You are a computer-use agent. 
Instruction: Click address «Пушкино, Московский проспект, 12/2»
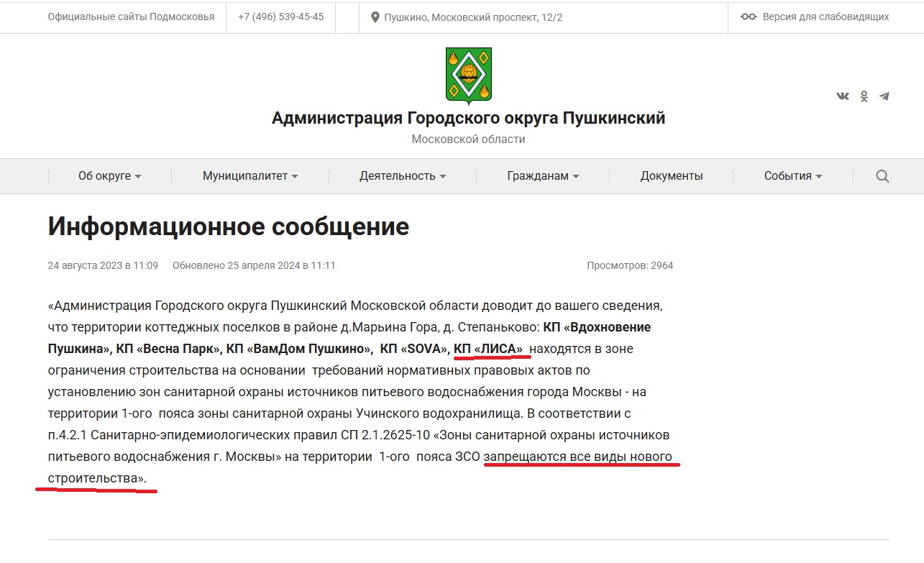coord(473,17)
